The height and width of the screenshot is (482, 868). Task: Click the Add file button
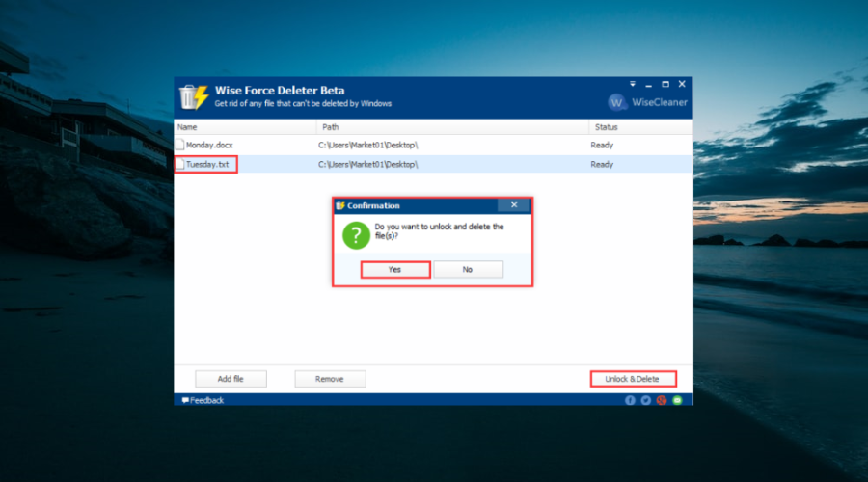[x=231, y=379]
